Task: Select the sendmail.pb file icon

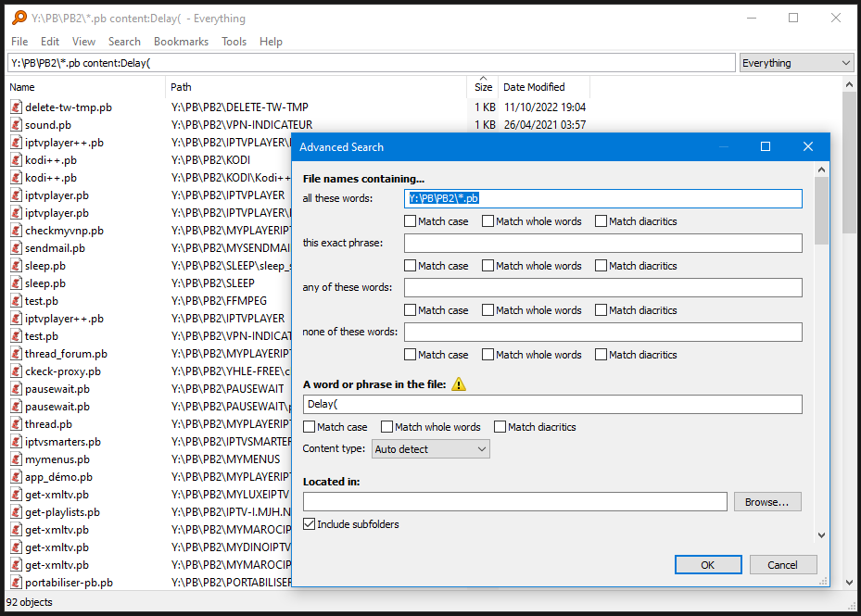Action: pos(17,248)
